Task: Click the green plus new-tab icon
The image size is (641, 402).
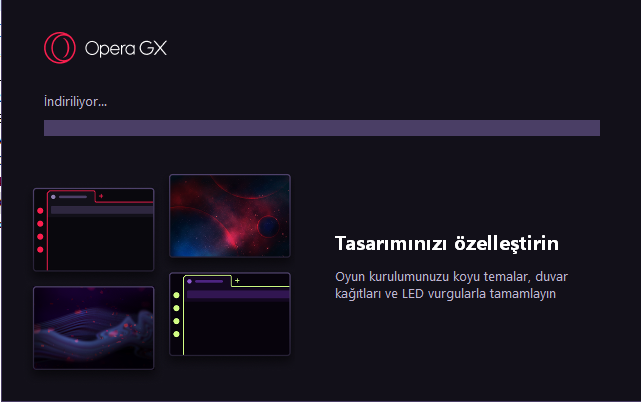Action: point(237,281)
